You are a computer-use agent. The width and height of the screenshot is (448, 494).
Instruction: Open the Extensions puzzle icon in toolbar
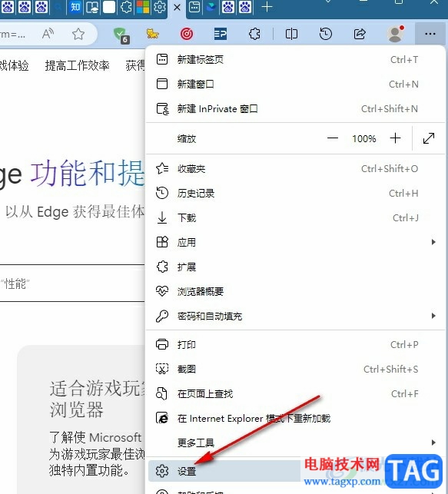pos(254,34)
